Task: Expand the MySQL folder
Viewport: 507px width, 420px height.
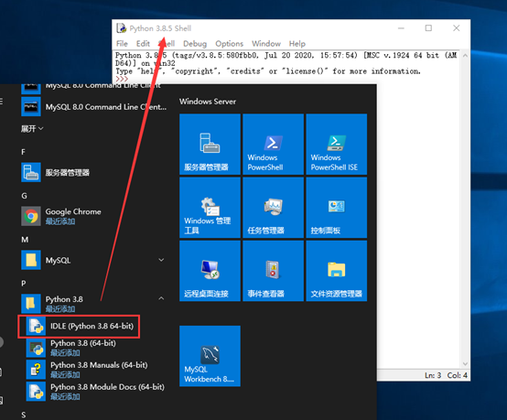Action: click(x=93, y=260)
